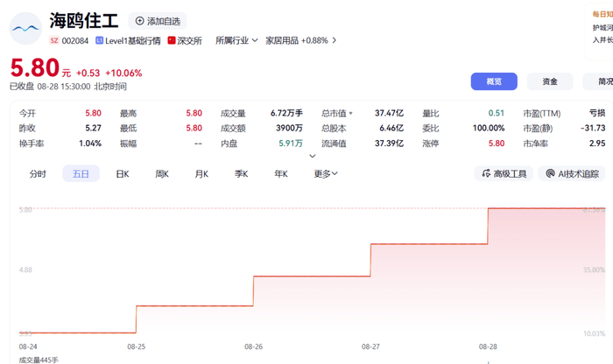Select the 分时 chart tab
Image resolution: width=613 pixels, height=364 pixels.
pos(38,174)
